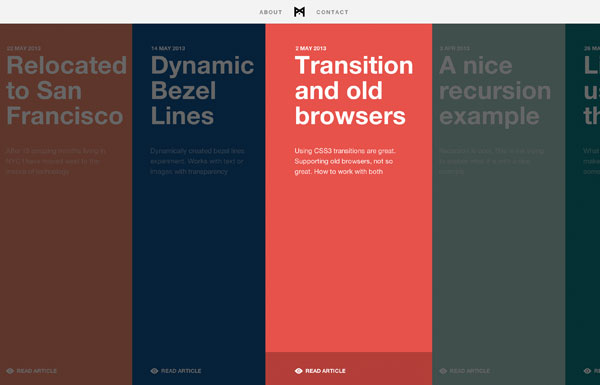This screenshot has width=600, height=385.
Task: Select the brown article panel background
Action: pyautogui.click(x=66, y=249)
